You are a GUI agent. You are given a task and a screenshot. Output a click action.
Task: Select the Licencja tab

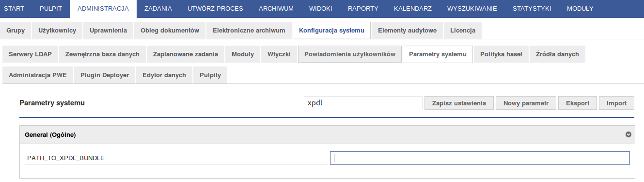pyautogui.click(x=463, y=30)
